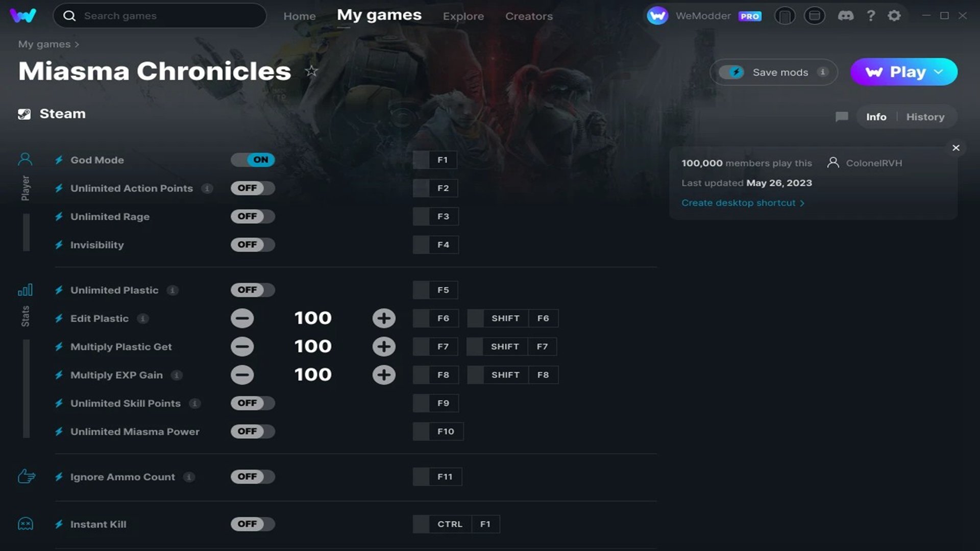Viewport: 980px width, 551px height.
Task: Click the Search games input field
Action: 168,16
